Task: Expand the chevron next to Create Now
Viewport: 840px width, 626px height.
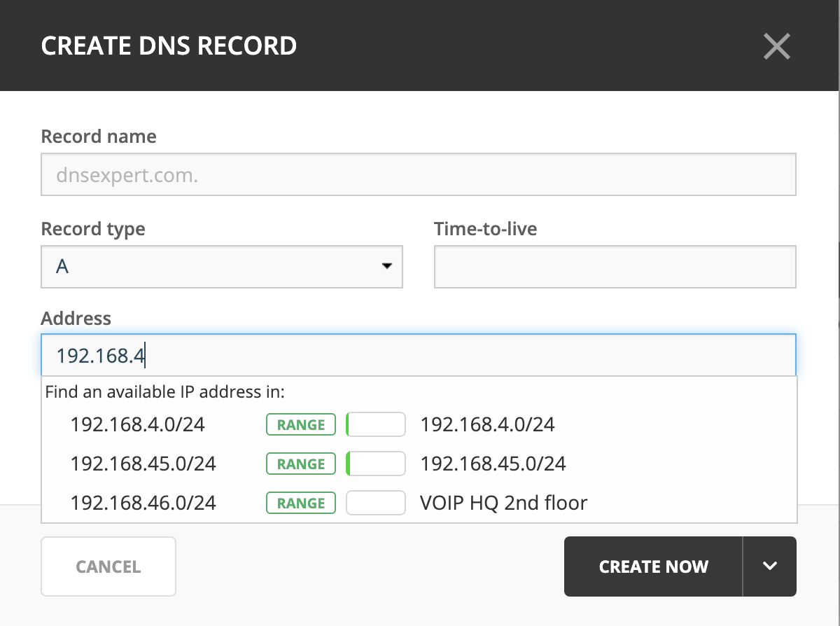Action: pos(770,566)
